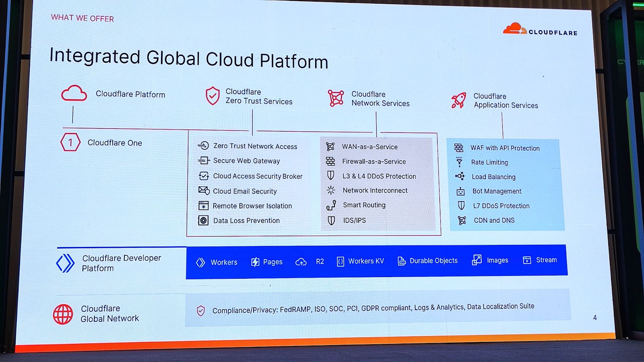
Task: Click the 'Cloud Access Security Broker' text
Action: [258, 176]
